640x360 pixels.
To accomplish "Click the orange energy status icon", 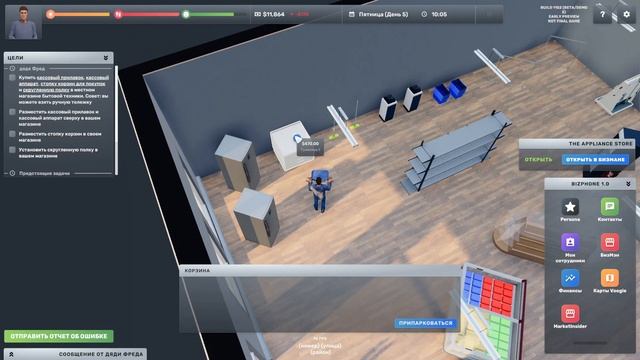I will [x=50, y=14].
